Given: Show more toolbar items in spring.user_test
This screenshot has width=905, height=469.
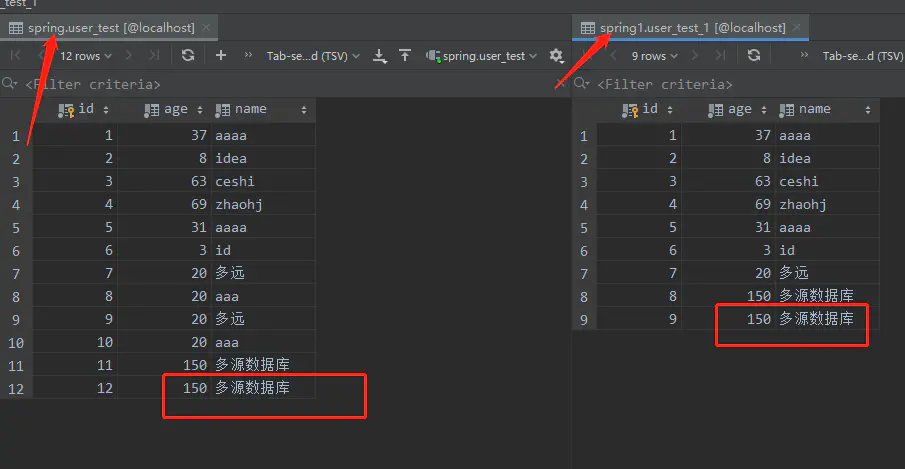Looking at the screenshot, I should pyautogui.click(x=248, y=55).
